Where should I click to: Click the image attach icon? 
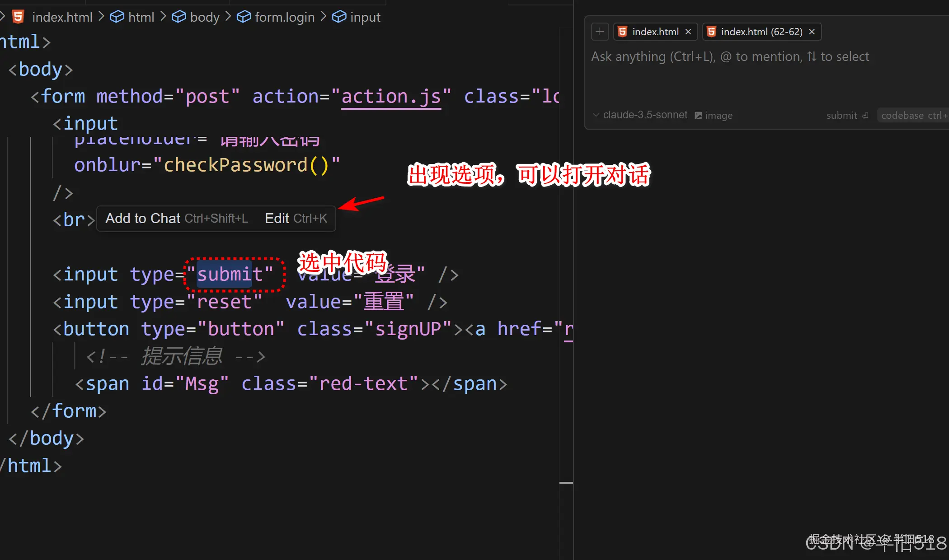point(698,116)
